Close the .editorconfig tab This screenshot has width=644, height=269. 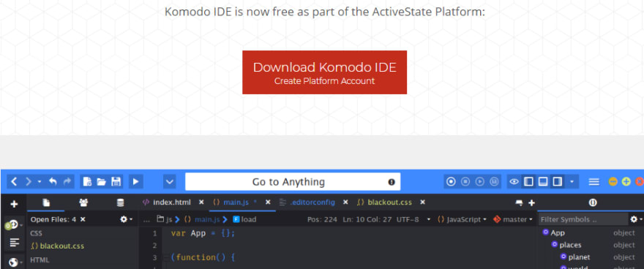(x=345, y=202)
